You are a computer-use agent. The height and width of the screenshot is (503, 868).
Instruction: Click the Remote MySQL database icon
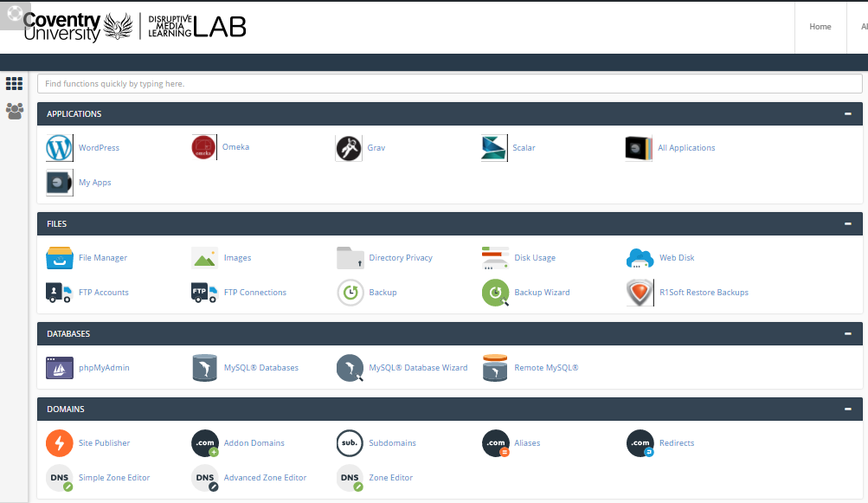[x=495, y=368]
